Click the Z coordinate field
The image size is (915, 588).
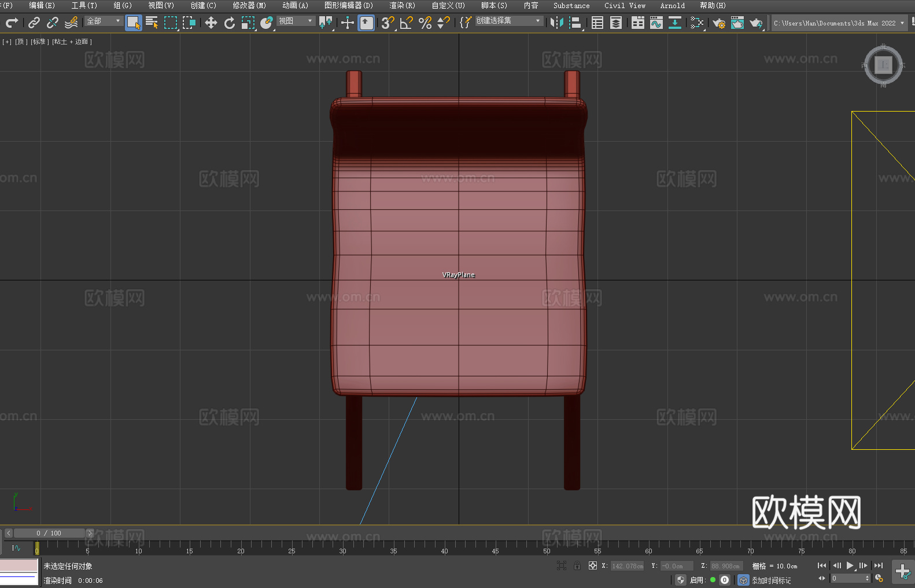coord(725,566)
